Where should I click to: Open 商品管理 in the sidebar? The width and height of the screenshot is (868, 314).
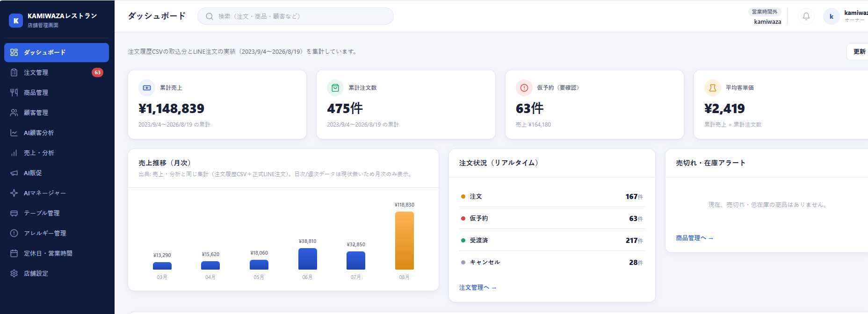(57, 93)
